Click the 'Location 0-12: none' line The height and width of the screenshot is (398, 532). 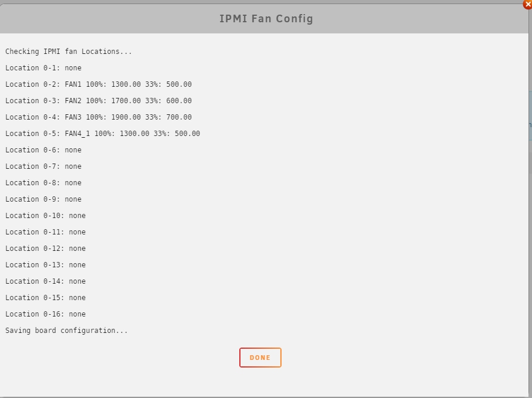[x=46, y=249]
